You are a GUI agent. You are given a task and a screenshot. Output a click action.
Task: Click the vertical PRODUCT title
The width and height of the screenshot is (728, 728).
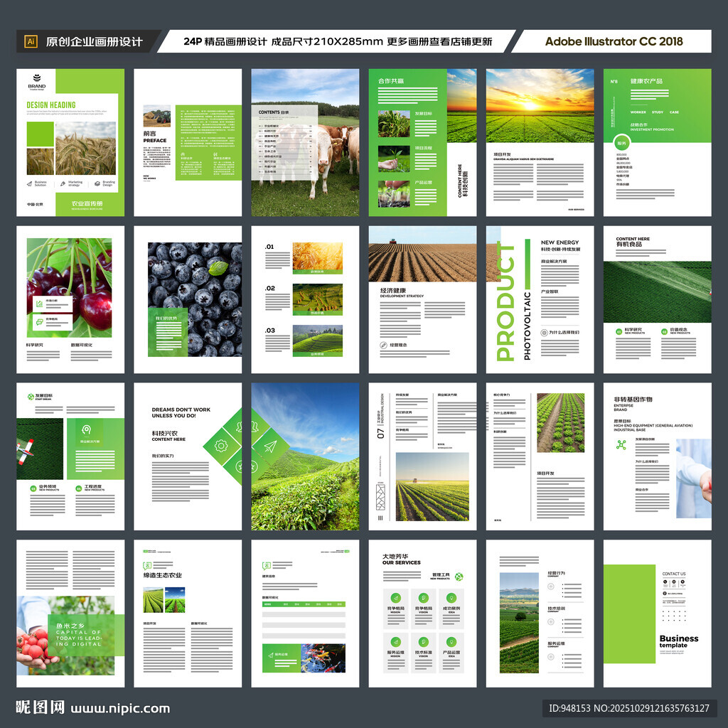click(505, 301)
